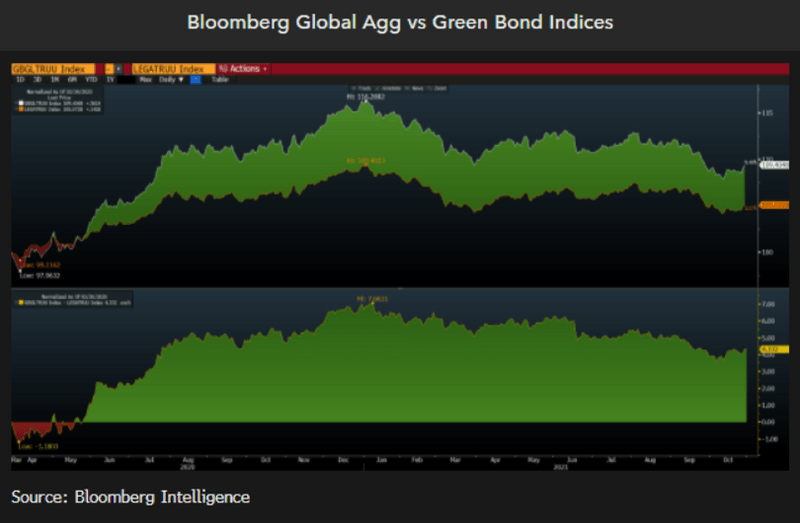Click the blue chart type button
This screenshot has width=800, height=523.
195,80
